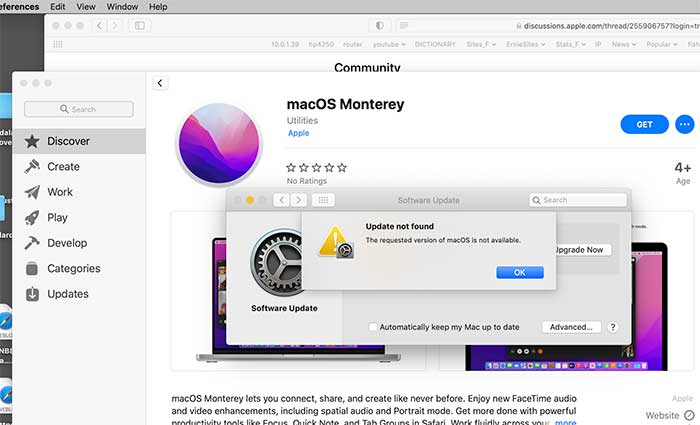Click the macOS Monterey app icon
700x425 pixels.
coord(219,144)
